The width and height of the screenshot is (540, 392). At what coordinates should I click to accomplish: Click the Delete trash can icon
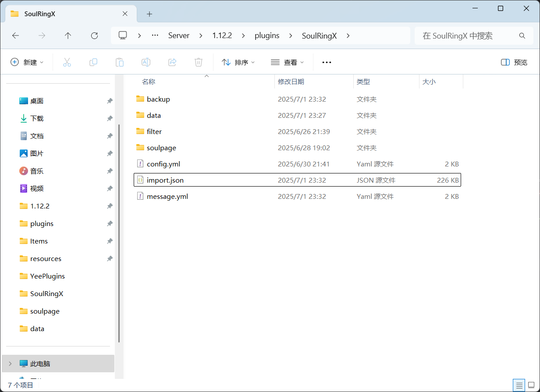pos(199,62)
